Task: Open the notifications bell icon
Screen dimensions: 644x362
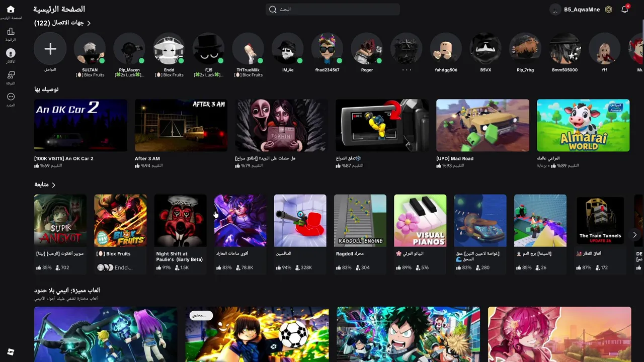Action: click(624, 9)
